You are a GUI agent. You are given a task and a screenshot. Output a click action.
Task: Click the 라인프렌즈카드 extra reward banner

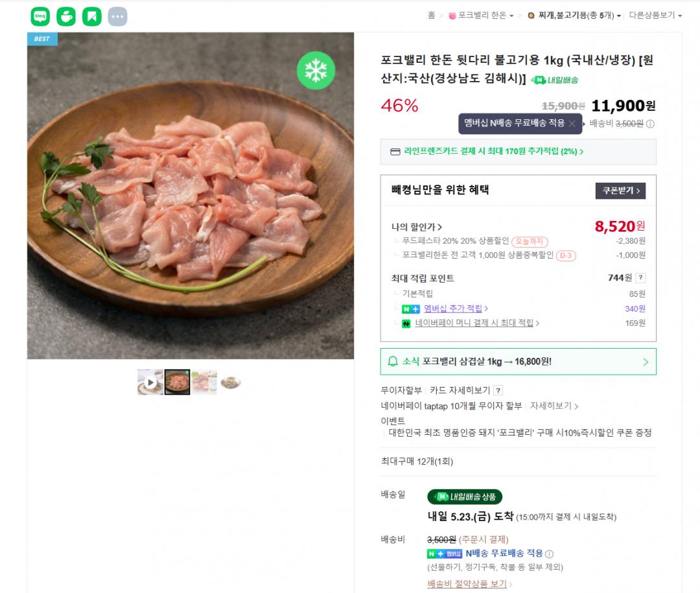tap(493, 152)
